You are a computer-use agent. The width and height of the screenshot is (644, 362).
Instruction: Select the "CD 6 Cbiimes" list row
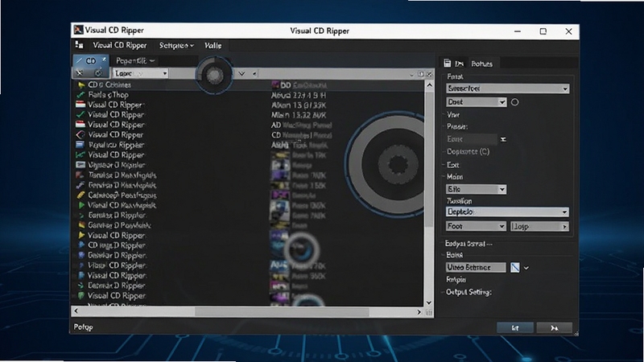click(x=109, y=85)
